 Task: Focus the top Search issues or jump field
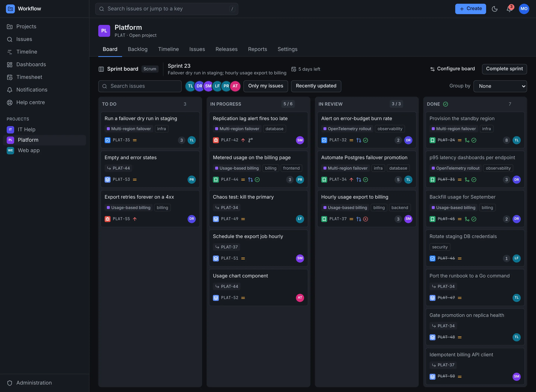point(167,9)
